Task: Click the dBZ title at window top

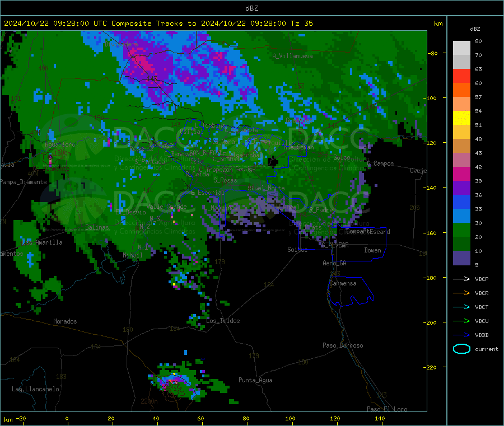Action: click(x=251, y=8)
